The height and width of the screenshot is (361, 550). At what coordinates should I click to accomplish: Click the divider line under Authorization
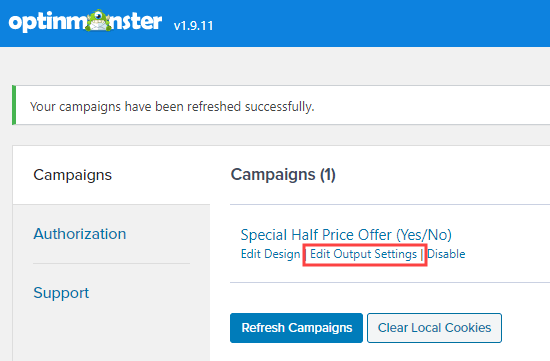coord(112,263)
